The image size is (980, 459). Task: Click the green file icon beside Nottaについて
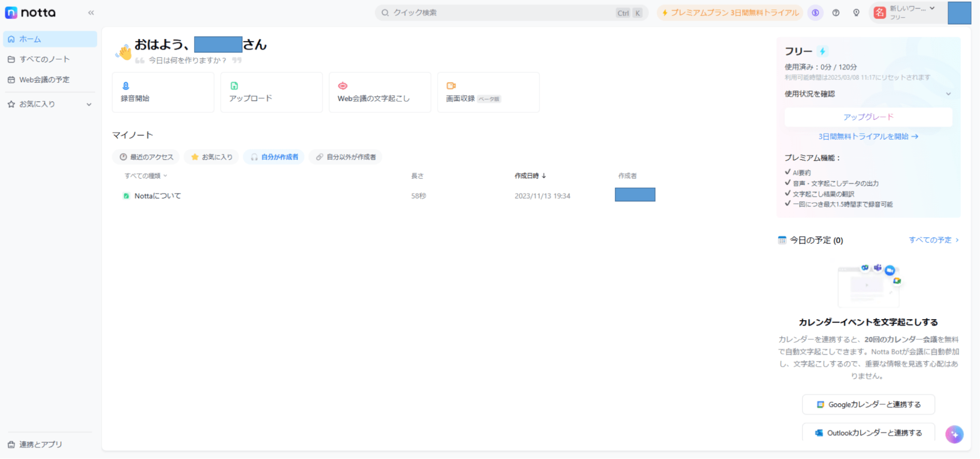[x=126, y=196]
